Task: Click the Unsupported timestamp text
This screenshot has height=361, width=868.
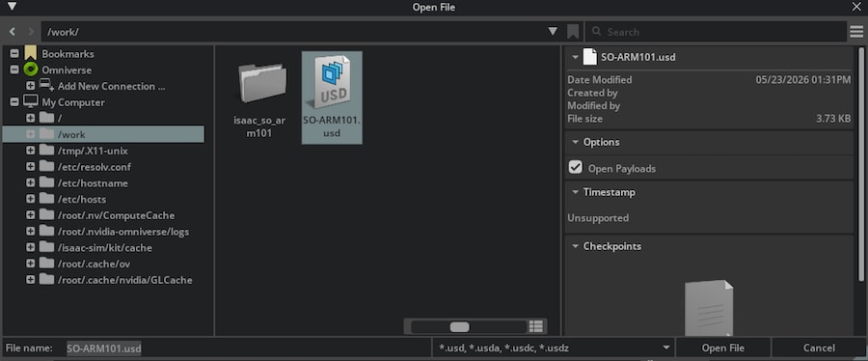Action: (x=598, y=218)
